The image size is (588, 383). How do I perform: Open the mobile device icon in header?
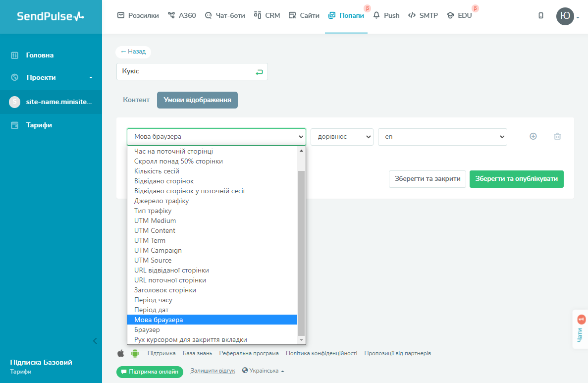[x=541, y=15]
